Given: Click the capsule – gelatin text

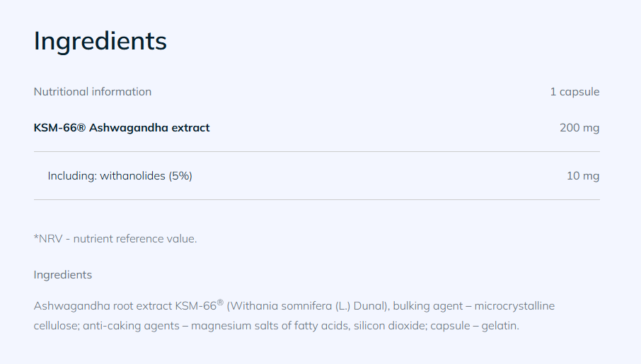Looking at the screenshot, I should coord(474,326).
